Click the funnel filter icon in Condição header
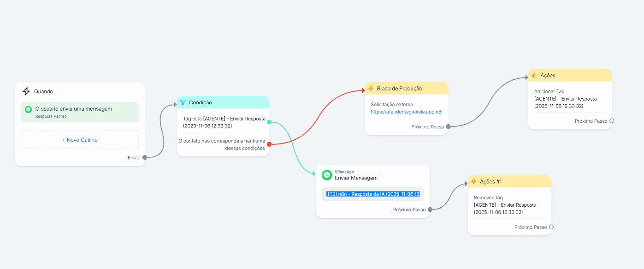The height and width of the screenshot is (269, 644). pyautogui.click(x=183, y=102)
